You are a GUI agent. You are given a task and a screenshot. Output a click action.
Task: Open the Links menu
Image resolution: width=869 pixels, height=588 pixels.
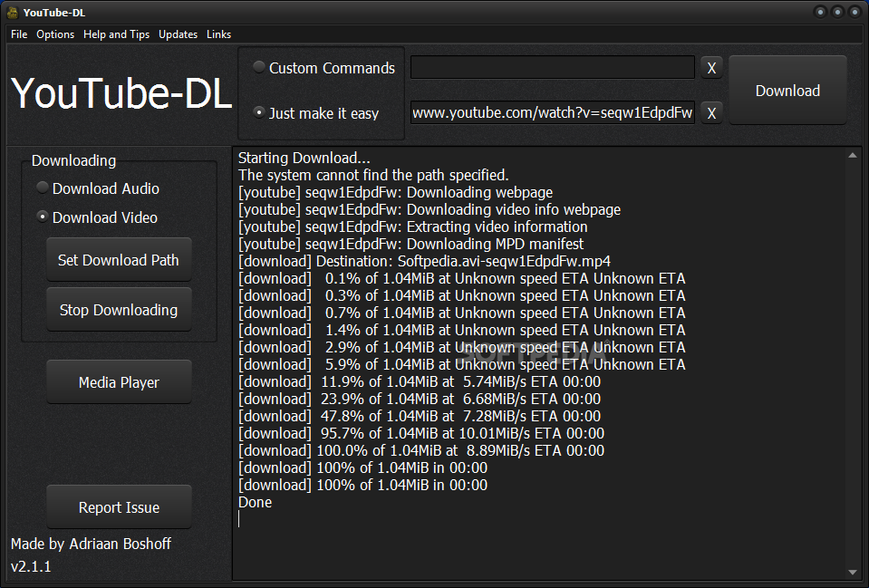[219, 34]
